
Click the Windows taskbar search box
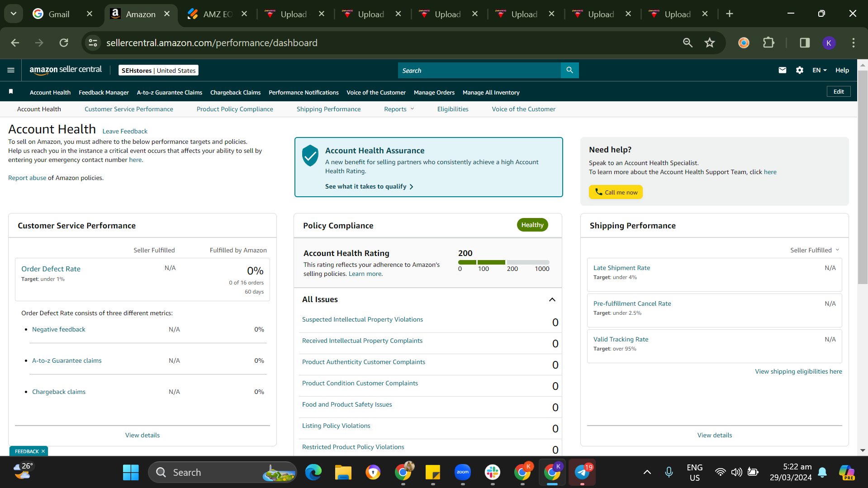click(x=223, y=472)
